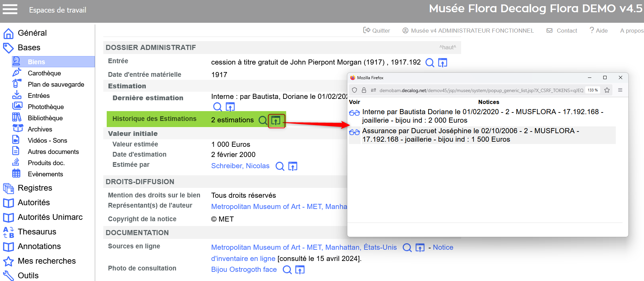The image size is (644, 281).
Task: Open Firefox application menu icon in popup
Action: point(620,90)
